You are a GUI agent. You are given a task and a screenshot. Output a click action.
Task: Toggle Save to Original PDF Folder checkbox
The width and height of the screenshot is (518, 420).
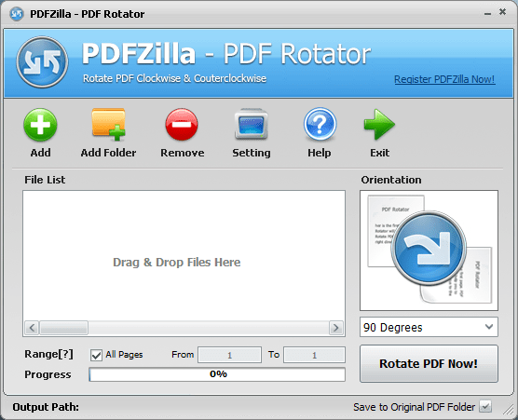click(485, 406)
